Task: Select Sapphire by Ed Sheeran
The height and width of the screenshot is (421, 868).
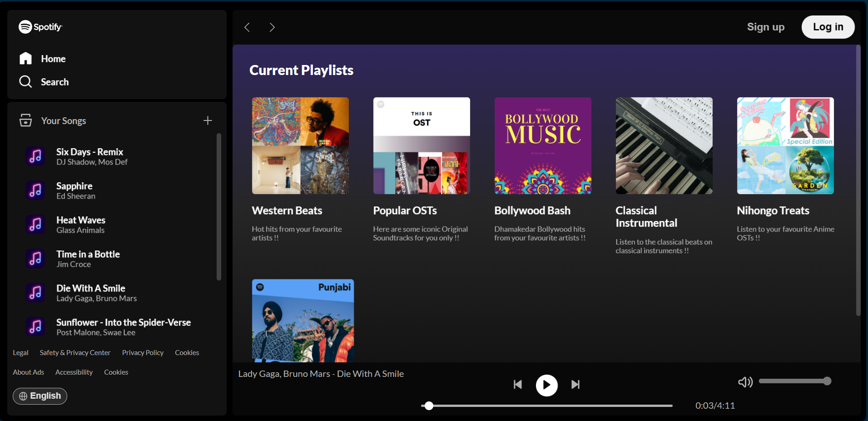Action: tap(74, 186)
